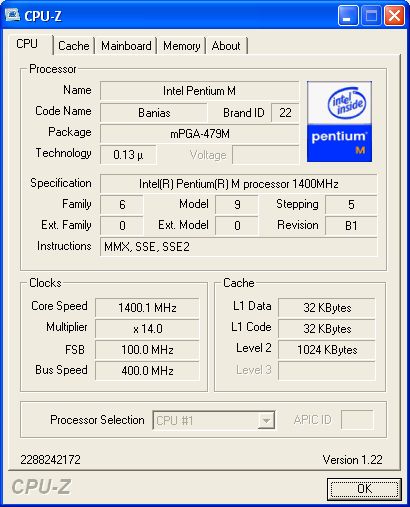Click the Version 1.22 text
This screenshot has width=410, height=507.
(352, 460)
